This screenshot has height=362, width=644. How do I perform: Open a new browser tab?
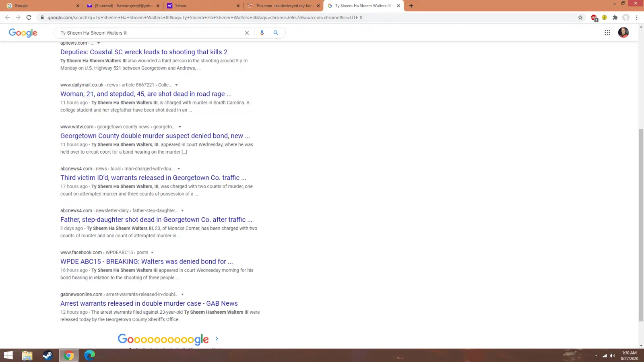click(411, 6)
